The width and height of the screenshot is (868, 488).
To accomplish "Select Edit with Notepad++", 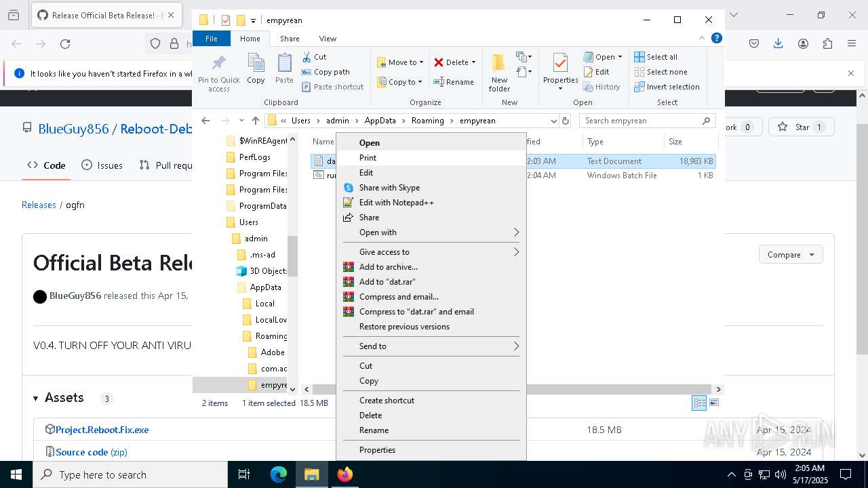I will pyautogui.click(x=431, y=202).
